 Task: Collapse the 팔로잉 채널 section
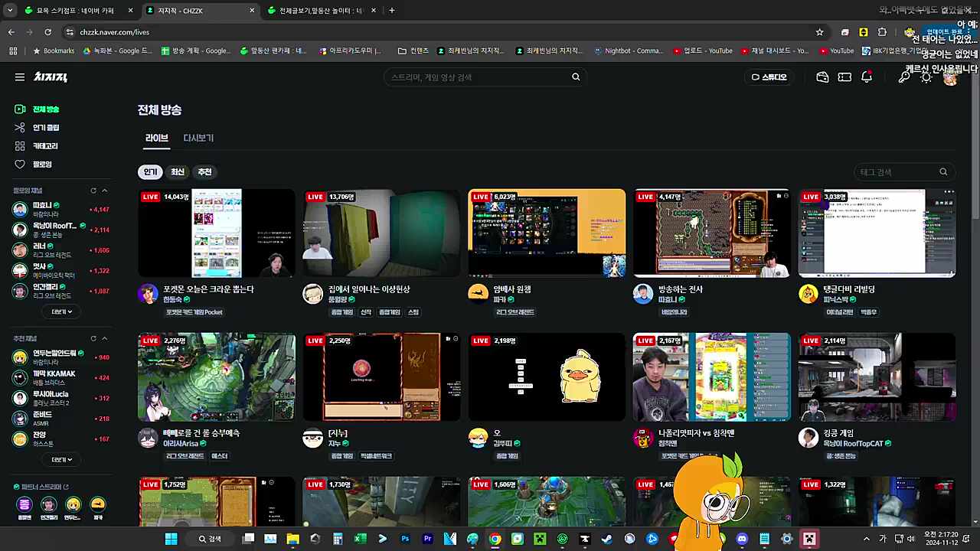105,191
